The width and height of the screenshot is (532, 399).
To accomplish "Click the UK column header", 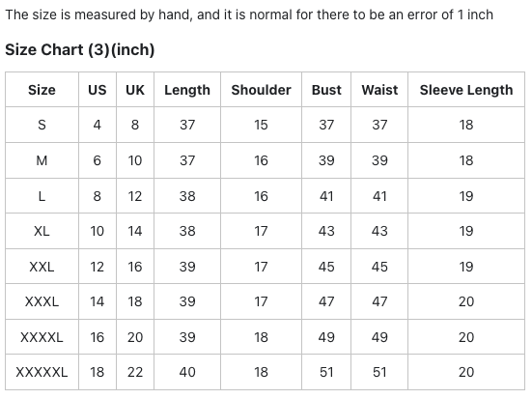I will [x=135, y=90].
